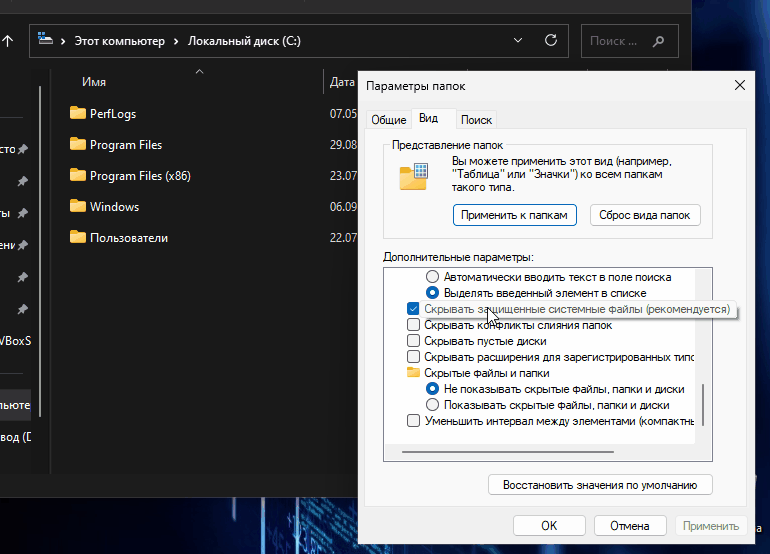Select Не показывать скрытые файлы radio button
Screen dimensions: 770x554
pyautogui.click(x=432, y=389)
